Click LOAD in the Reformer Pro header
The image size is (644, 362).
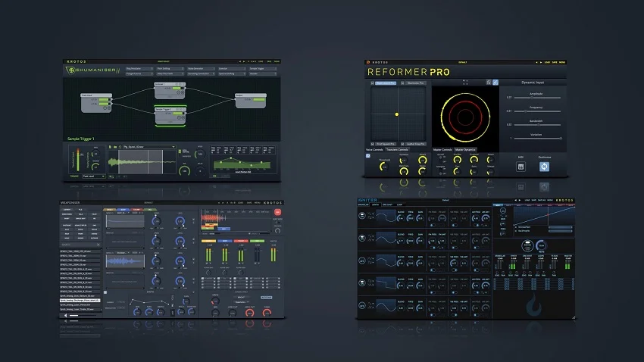pos(547,62)
